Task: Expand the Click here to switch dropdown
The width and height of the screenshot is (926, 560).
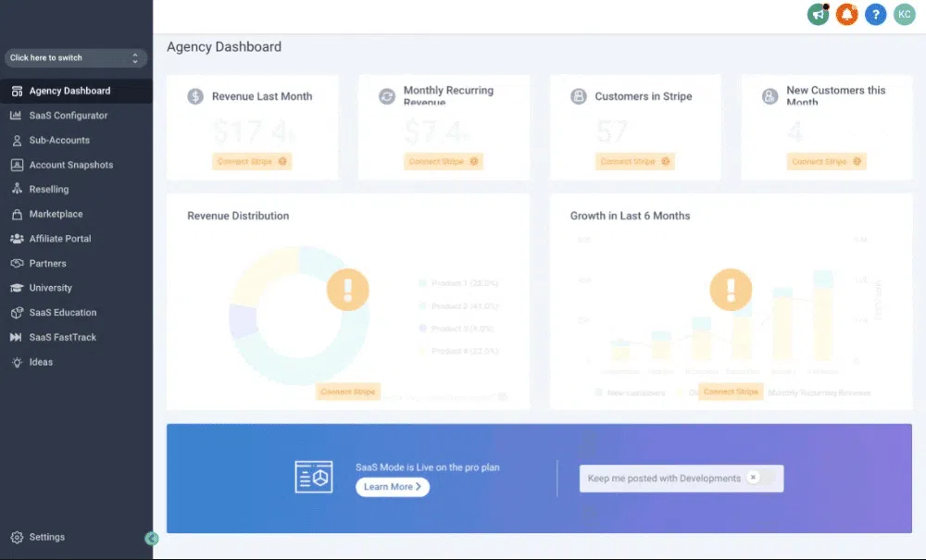Action: 76,57
